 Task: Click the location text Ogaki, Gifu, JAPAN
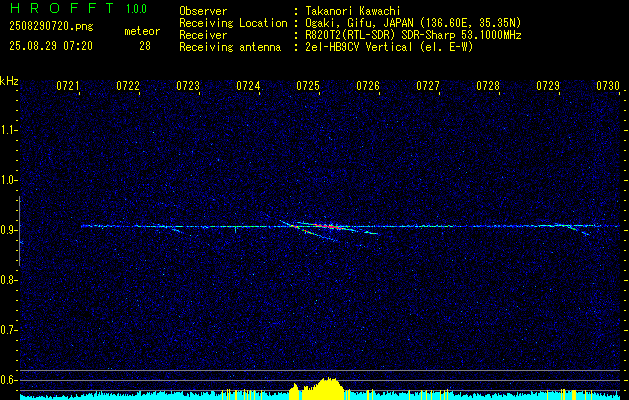[359, 23]
